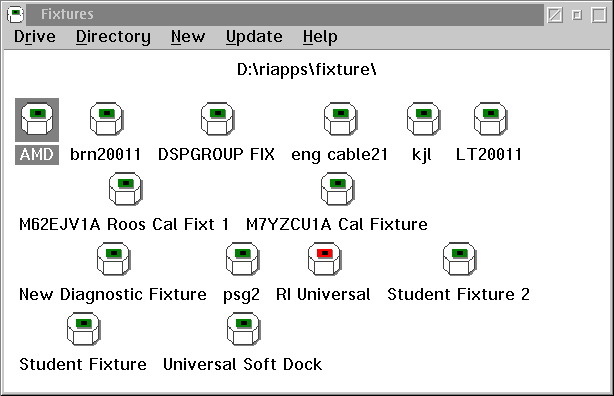
Task: Open the Fixtures window system menu icon
Action: point(15,14)
